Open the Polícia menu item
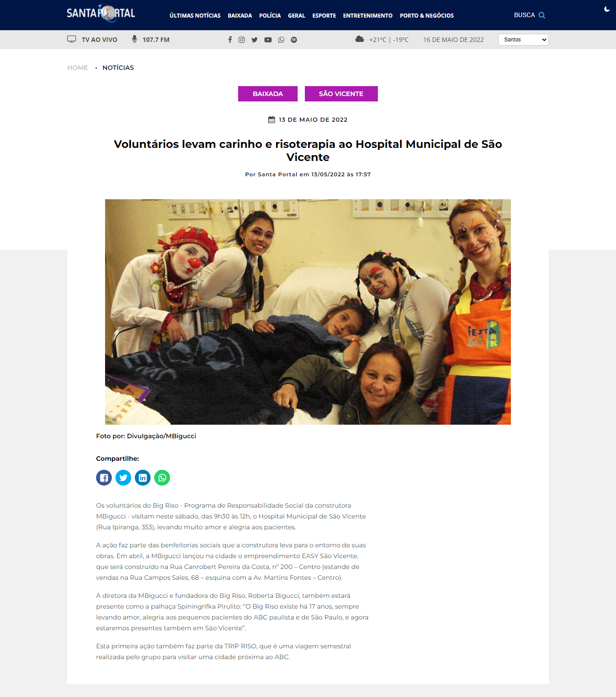616x697 pixels. pyautogui.click(x=270, y=15)
